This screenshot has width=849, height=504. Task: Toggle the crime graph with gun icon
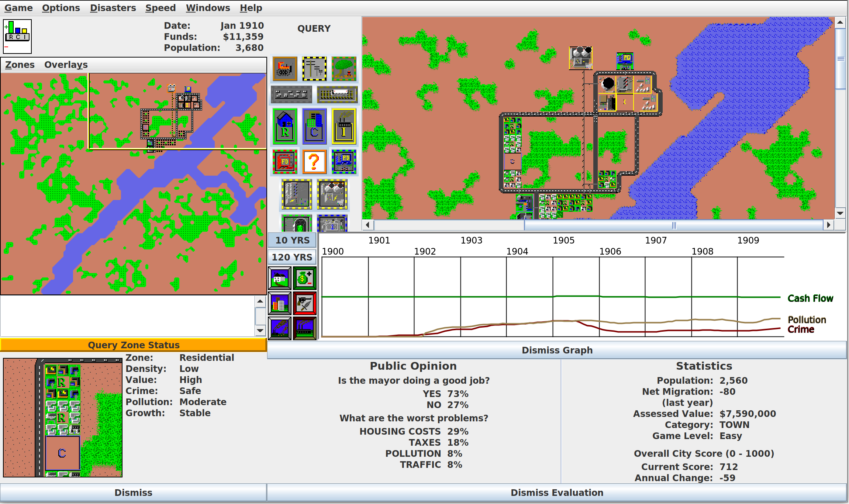[x=305, y=303]
